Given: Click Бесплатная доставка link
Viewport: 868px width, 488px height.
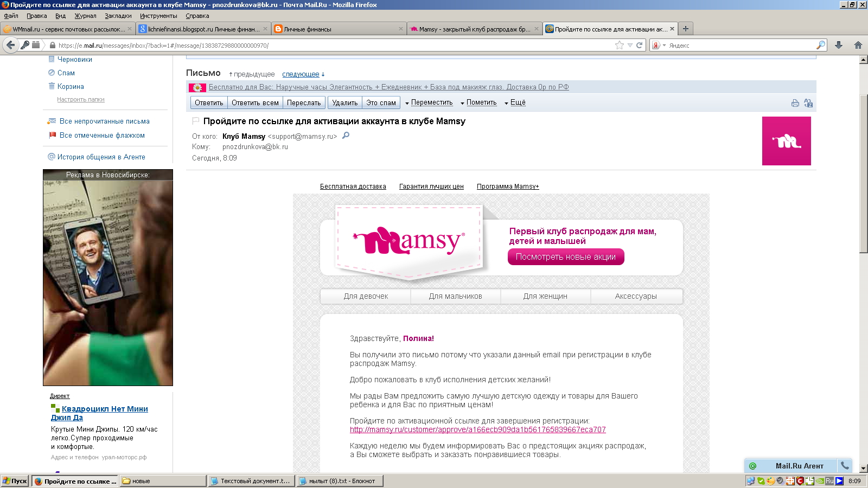Looking at the screenshot, I should click(353, 187).
